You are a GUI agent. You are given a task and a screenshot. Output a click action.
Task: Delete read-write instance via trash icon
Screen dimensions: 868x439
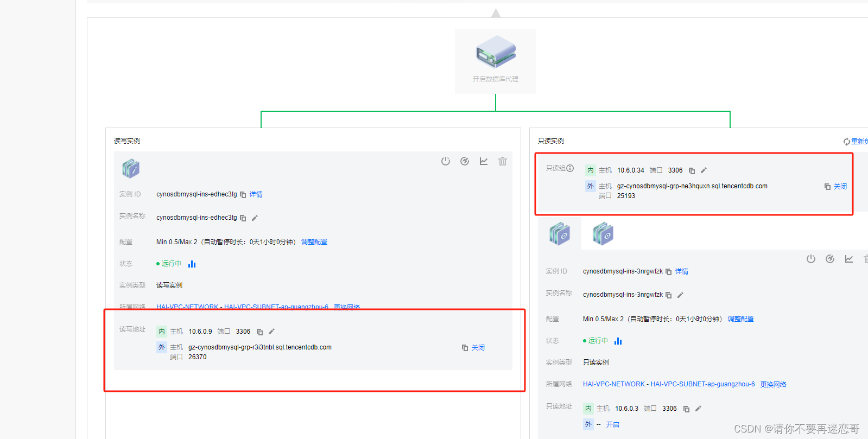pos(503,161)
